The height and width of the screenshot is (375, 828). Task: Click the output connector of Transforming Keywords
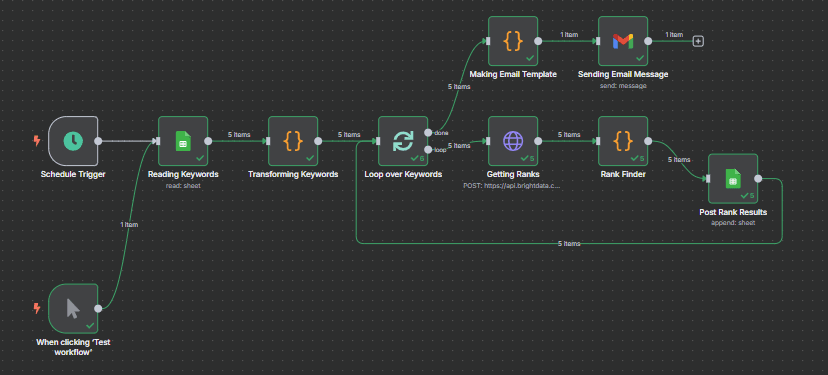click(318, 141)
